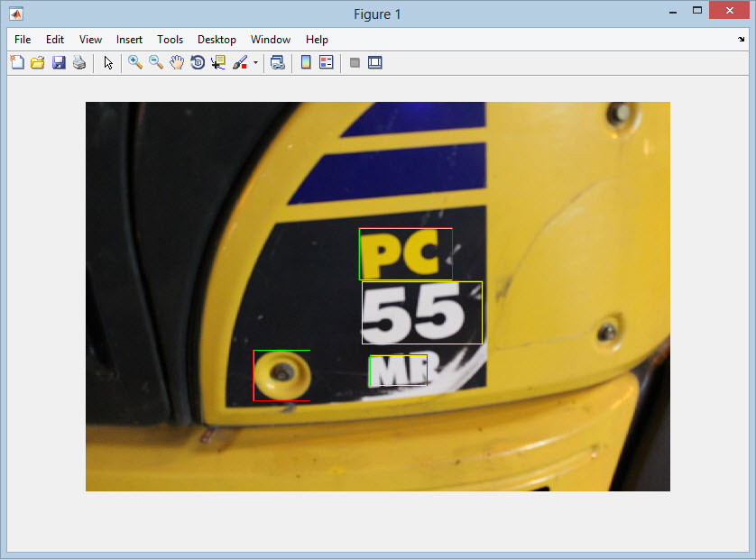This screenshot has height=559, width=756.
Task: Click the yellow bolt bounding box region
Action: click(282, 375)
